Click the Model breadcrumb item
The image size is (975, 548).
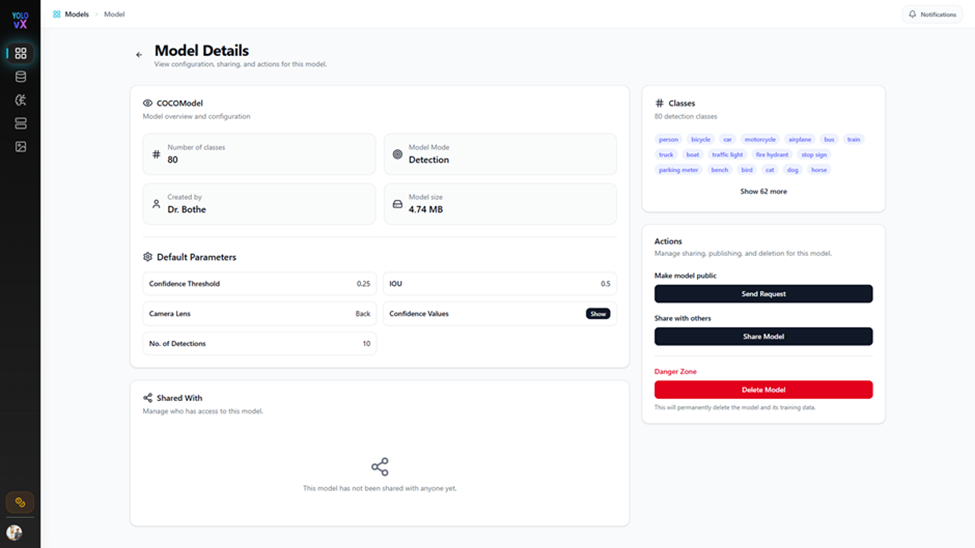tap(114, 14)
